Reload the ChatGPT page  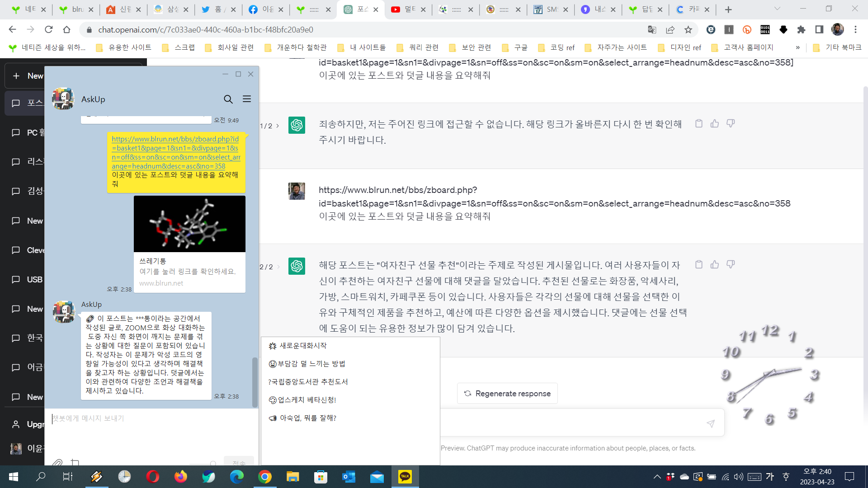pyautogui.click(x=49, y=29)
